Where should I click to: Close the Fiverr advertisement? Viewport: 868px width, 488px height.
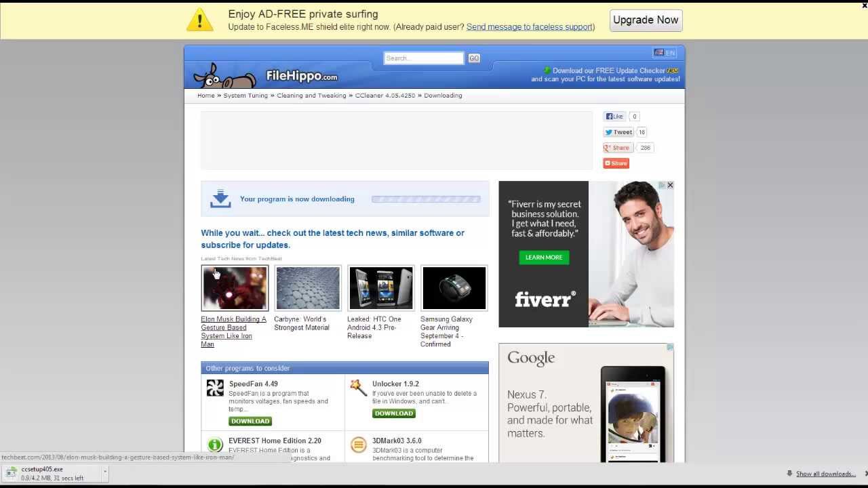[x=670, y=185]
